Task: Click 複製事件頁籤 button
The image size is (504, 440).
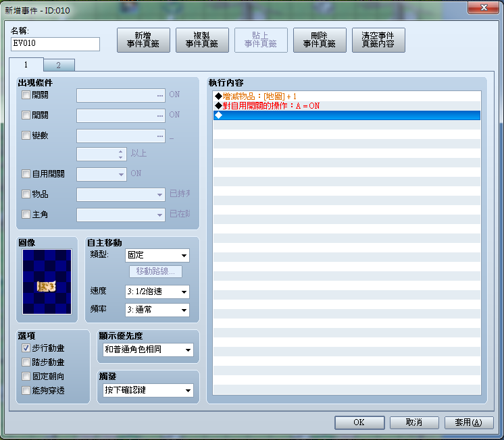Action: [202, 40]
